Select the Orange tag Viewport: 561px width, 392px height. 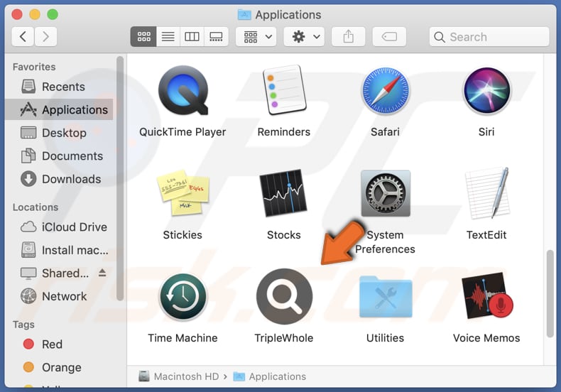click(60, 367)
